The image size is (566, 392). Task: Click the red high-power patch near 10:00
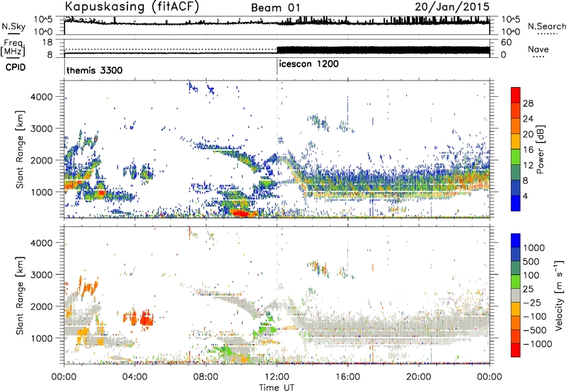242,213
